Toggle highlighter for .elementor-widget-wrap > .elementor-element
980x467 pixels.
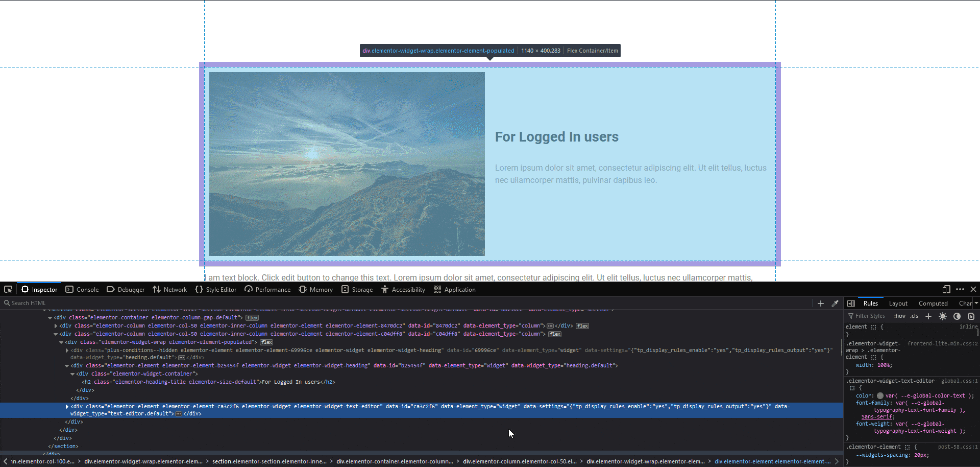coord(873,357)
